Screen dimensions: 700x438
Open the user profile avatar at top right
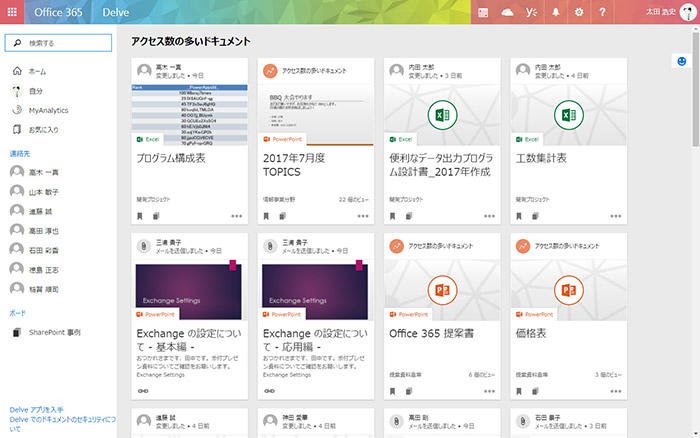click(x=688, y=12)
